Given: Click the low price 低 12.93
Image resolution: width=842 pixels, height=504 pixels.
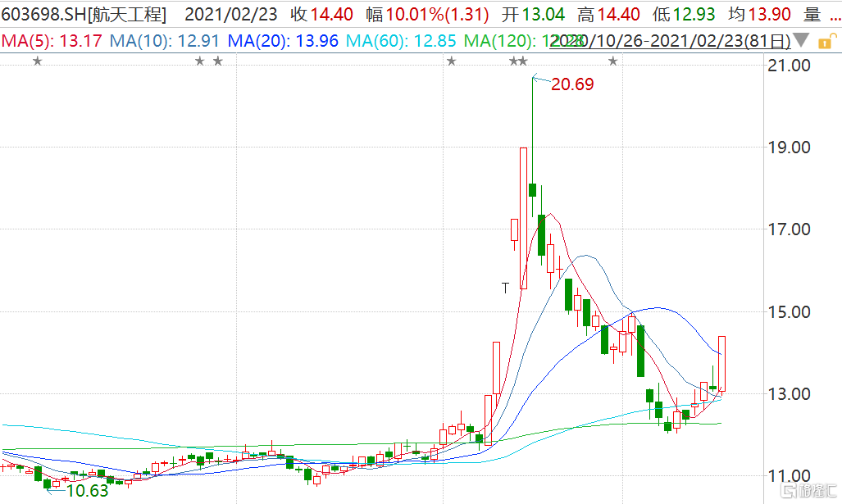Looking at the screenshot, I should coord(684,14).
